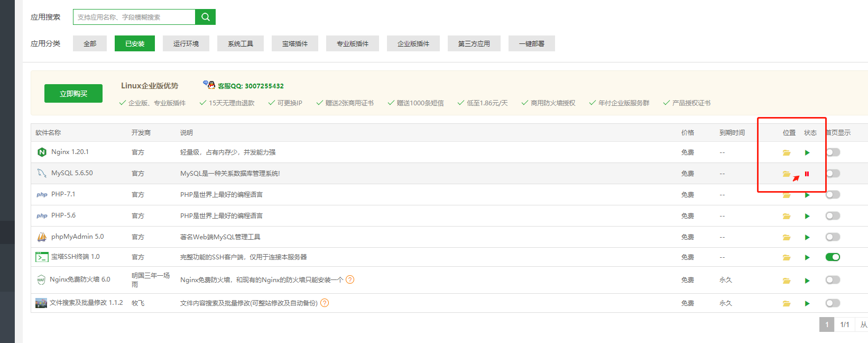Click the 立即购买 button
Screen dimensions: 868x343
73,94
